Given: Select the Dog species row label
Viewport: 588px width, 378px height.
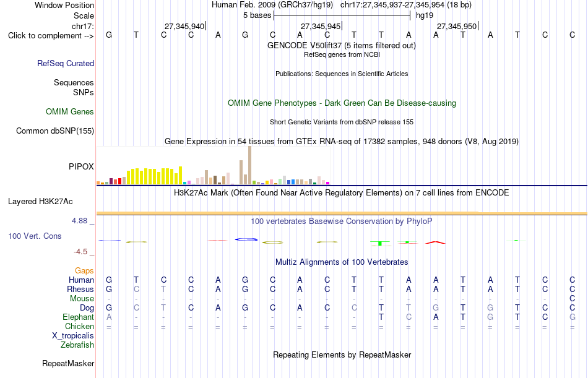Looking at the screenshot, I should 87,308.
